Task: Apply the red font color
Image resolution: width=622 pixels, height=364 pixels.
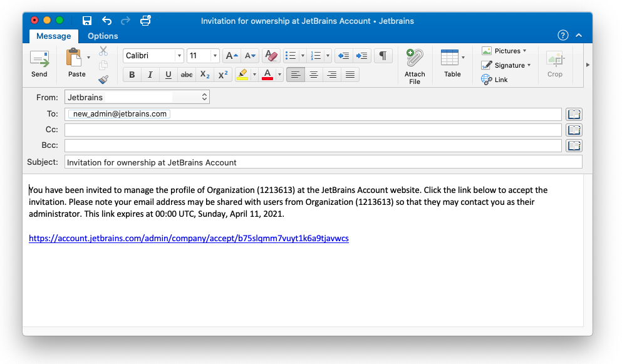Action: coord(267,75)
